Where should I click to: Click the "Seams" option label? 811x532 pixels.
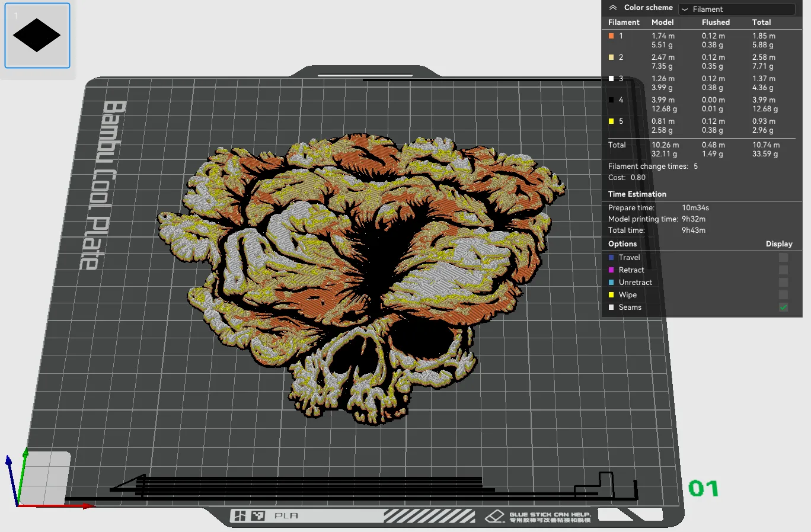(630, 307)
